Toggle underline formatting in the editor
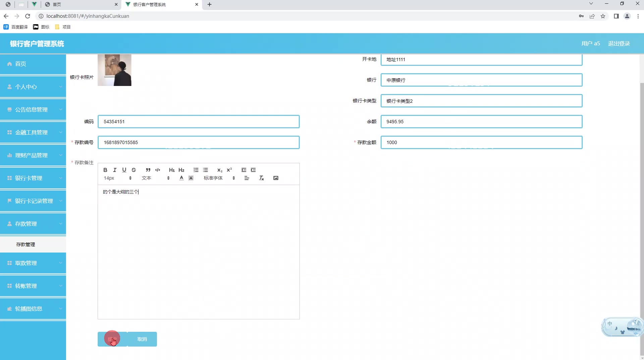 pos(124,170)
